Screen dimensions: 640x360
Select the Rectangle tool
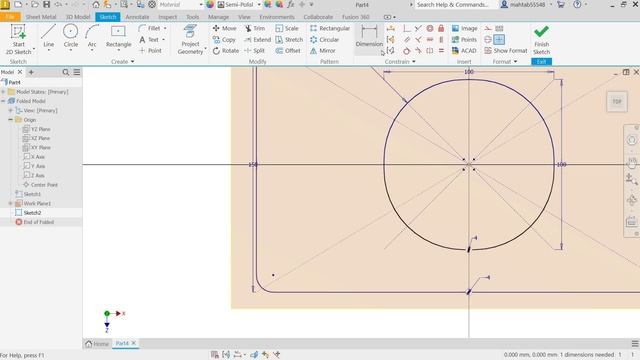[x=118, y=36]
